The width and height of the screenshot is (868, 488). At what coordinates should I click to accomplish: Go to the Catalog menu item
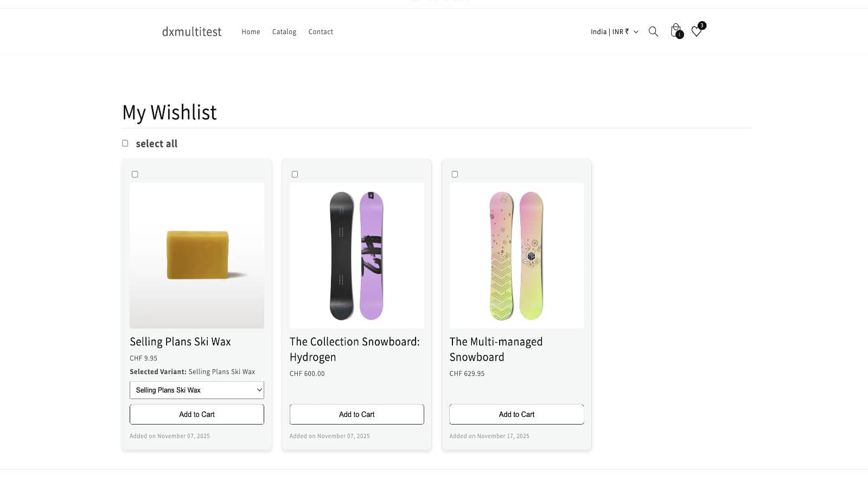coord(284,31)
